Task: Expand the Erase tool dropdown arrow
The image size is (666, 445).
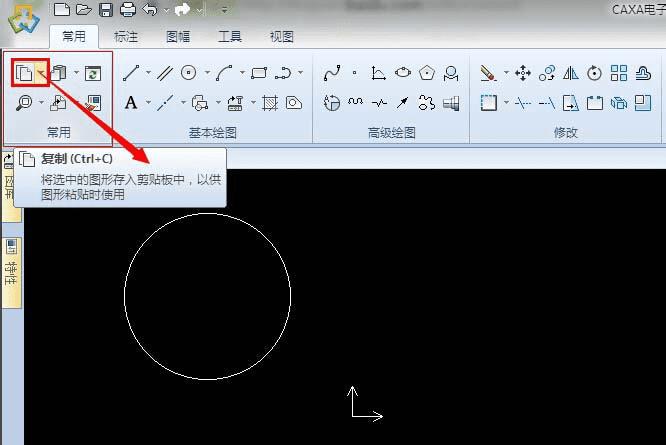Action: tap(506, 73)
